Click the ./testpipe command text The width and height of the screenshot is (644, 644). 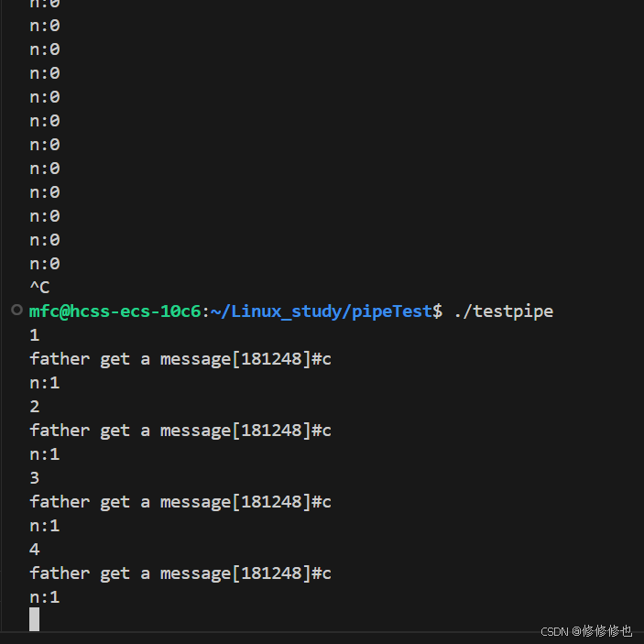504,311
